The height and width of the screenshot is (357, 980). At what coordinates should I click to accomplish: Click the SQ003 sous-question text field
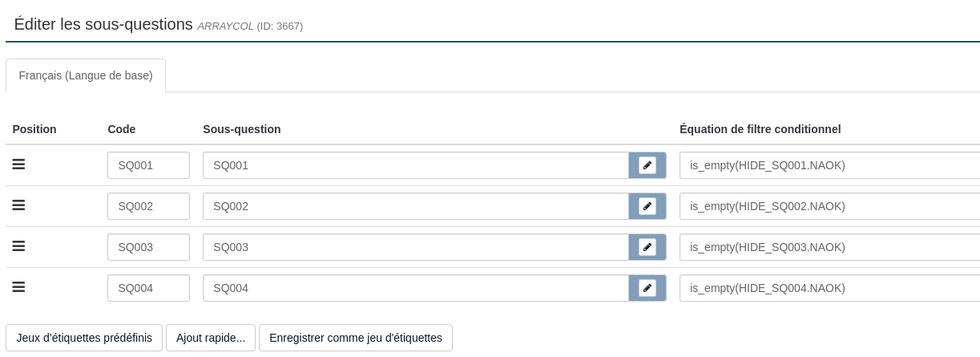[x=415, y=247]
